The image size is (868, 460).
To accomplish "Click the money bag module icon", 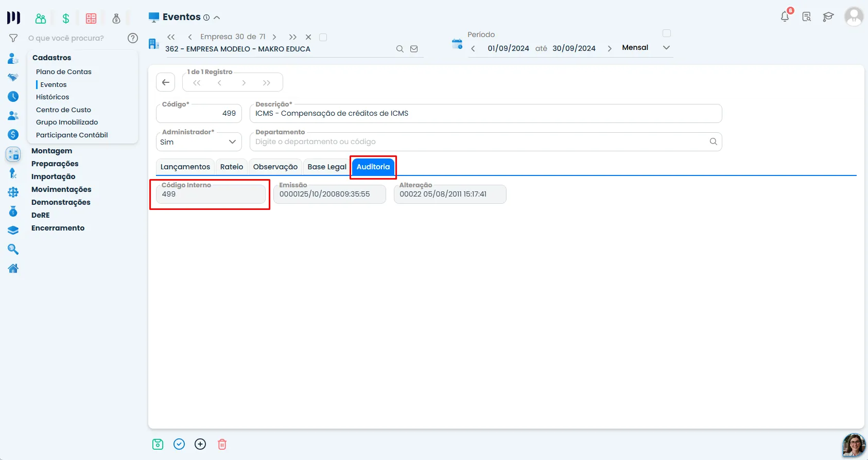I will 116,19.
